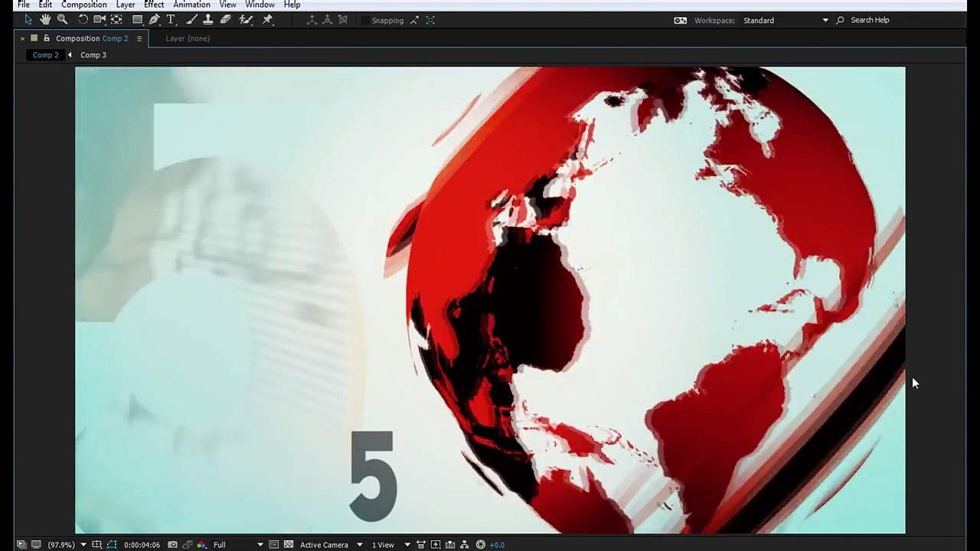
Task: Take a snapshot with camera icon
Action: [x=172, y=545]
